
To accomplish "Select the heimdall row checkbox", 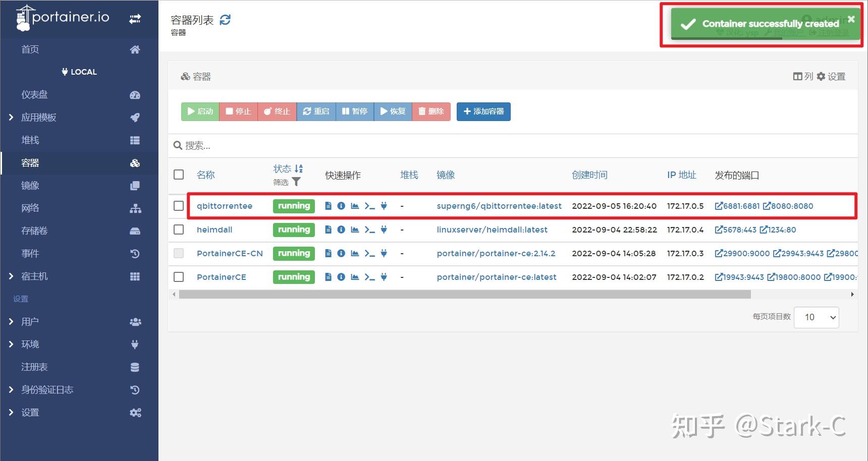I will tap(179, 229).
